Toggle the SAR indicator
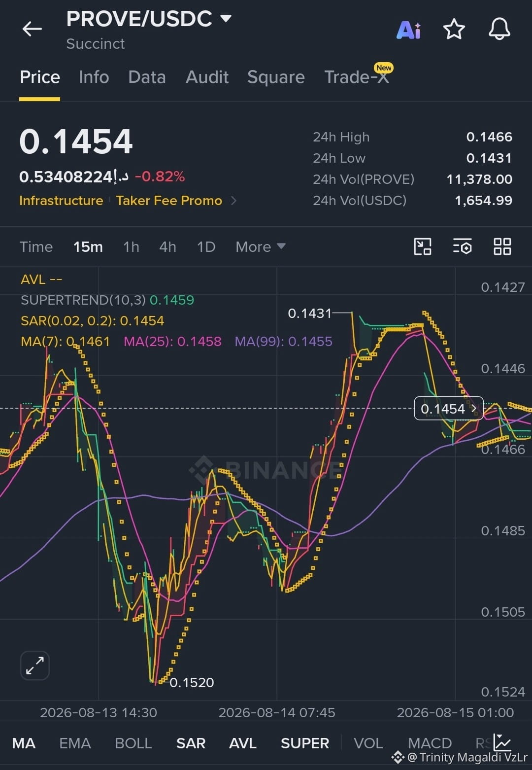This screenshot has height=770, width=532. (191, 743)
